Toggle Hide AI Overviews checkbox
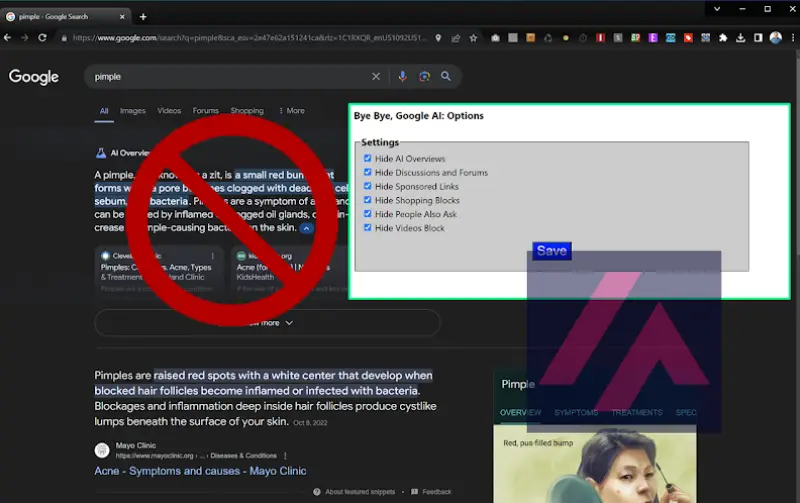This screenshot has width=800, height=503. tap(367, 158)
